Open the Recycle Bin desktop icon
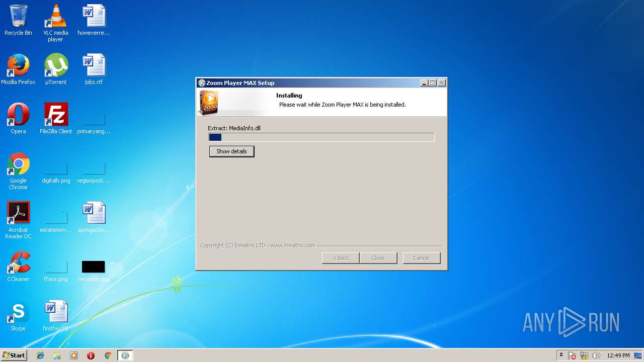644x362 pixels. click(18, 20)
